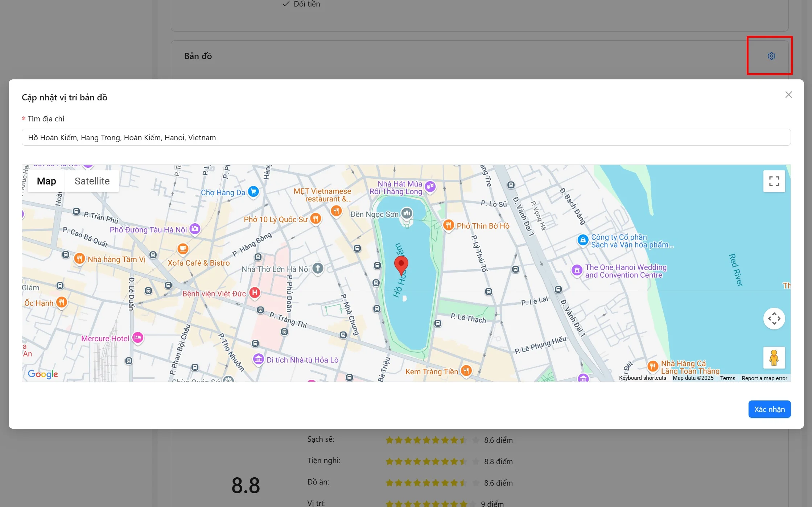This screenshot has height=507, width=812.
Task: Click the Google logo on the map
Action: click(x=43, y=374)
